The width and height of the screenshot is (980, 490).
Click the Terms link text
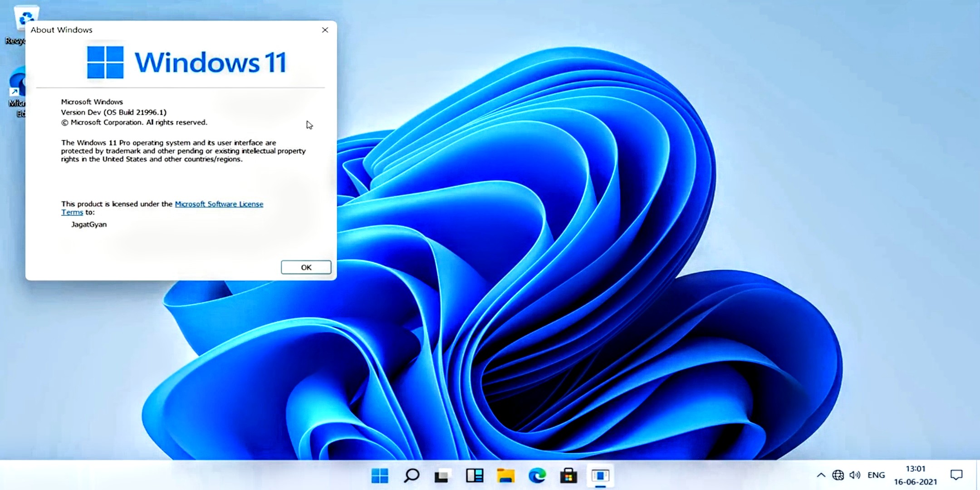[x=72, y=212]
